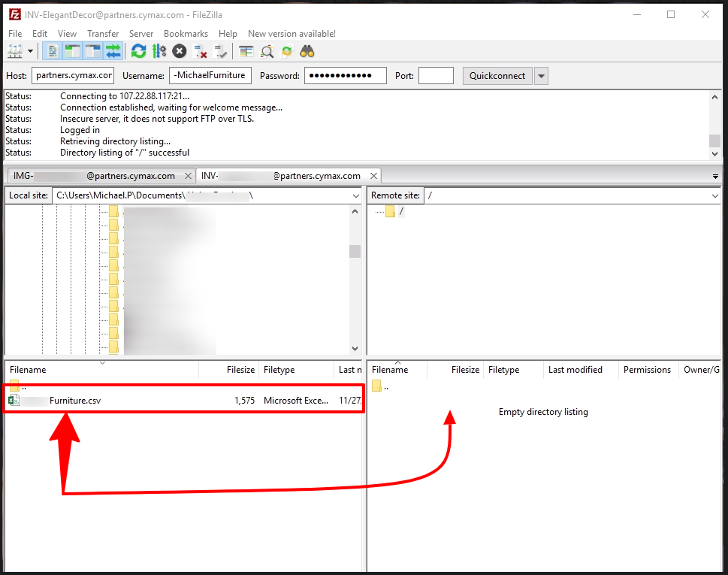Toggle processing of the transfer queue
Image resolution: width=728 pixels, height=575 pixels.
coord(159,51)
